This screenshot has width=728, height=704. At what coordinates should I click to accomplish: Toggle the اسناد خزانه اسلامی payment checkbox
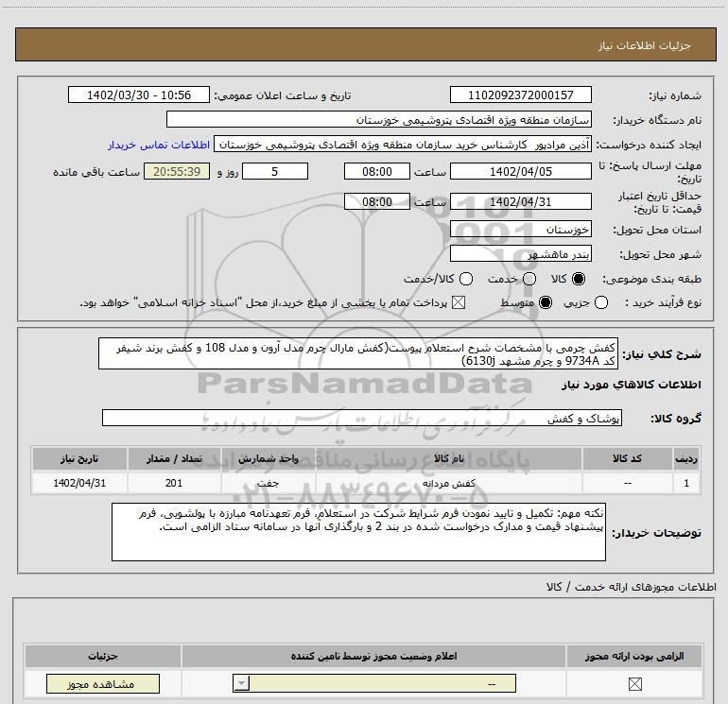pyautogui.click(x=459, y=302)
